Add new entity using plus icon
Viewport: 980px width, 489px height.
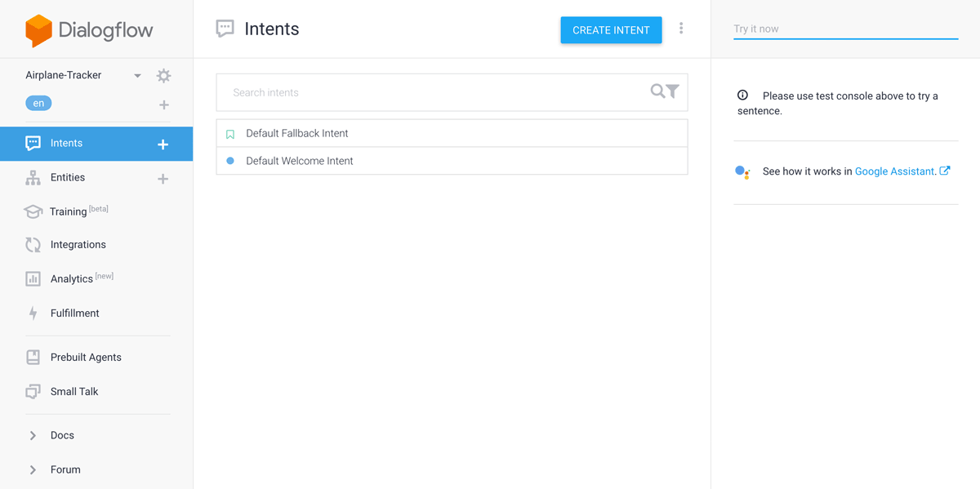pyautogui.click(x=163, y=179)
